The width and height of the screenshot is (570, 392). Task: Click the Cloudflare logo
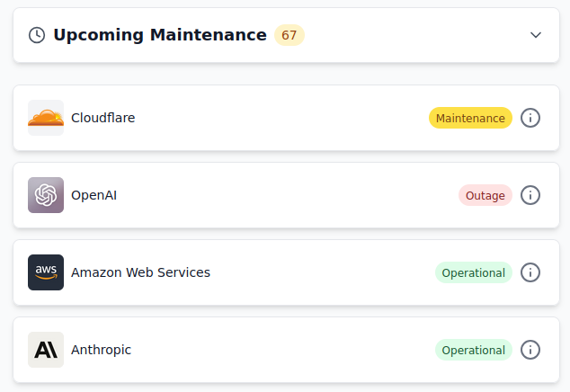46,118
